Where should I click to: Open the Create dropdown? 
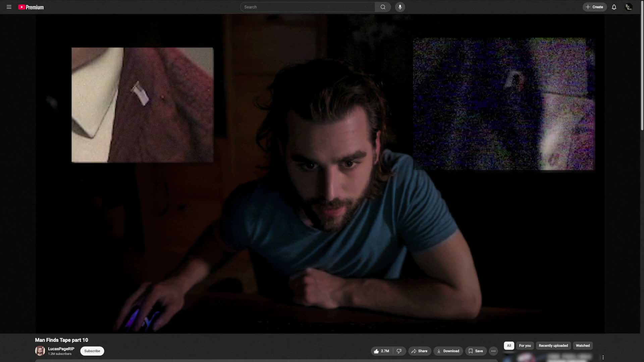594,7
